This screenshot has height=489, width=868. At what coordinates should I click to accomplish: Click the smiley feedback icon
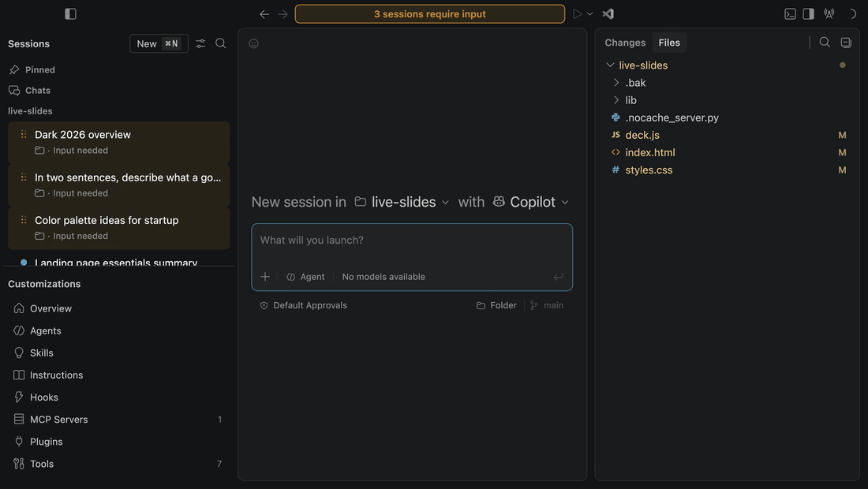click(x=253, y=43)
